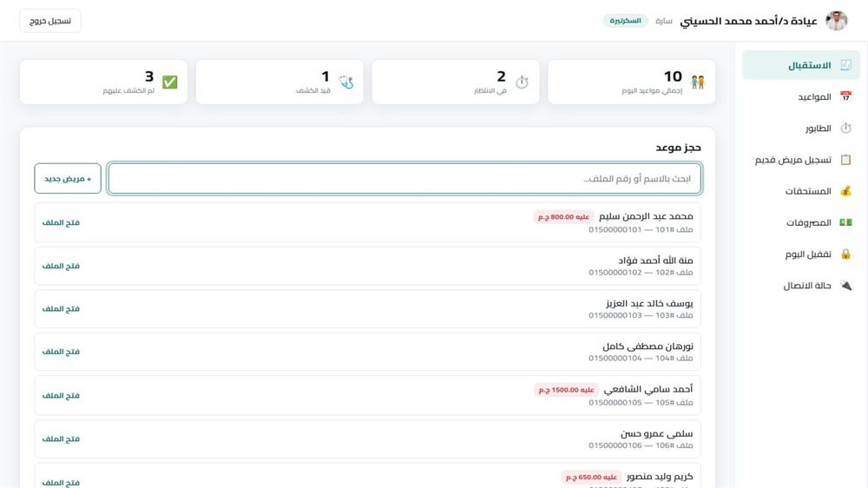Click patient name سلمى عمرو حسن

point(656,433)
